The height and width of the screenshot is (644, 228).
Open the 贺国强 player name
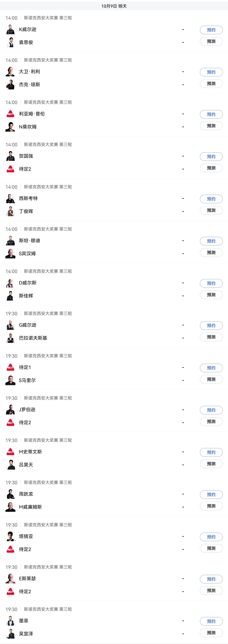click(26, 156)
